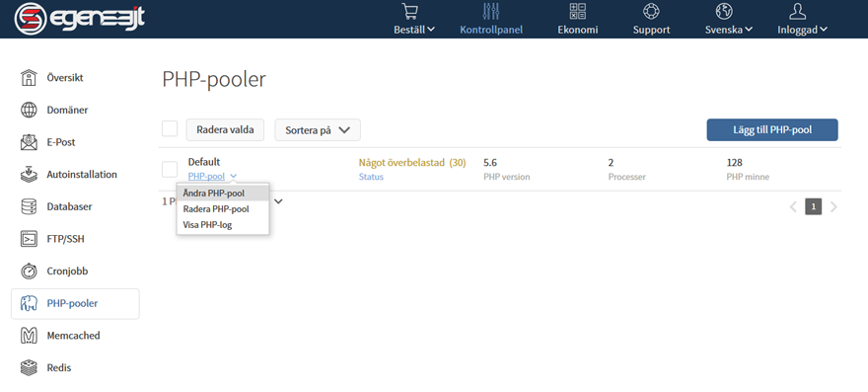Click the Inloggad user icon

coord(798,11)
